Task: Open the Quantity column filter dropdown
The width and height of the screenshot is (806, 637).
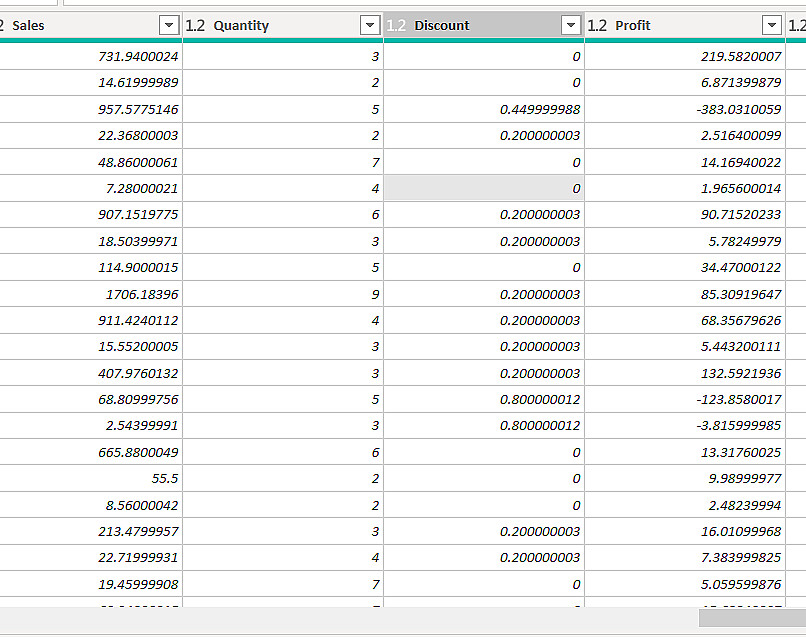Action: [370, 25]
